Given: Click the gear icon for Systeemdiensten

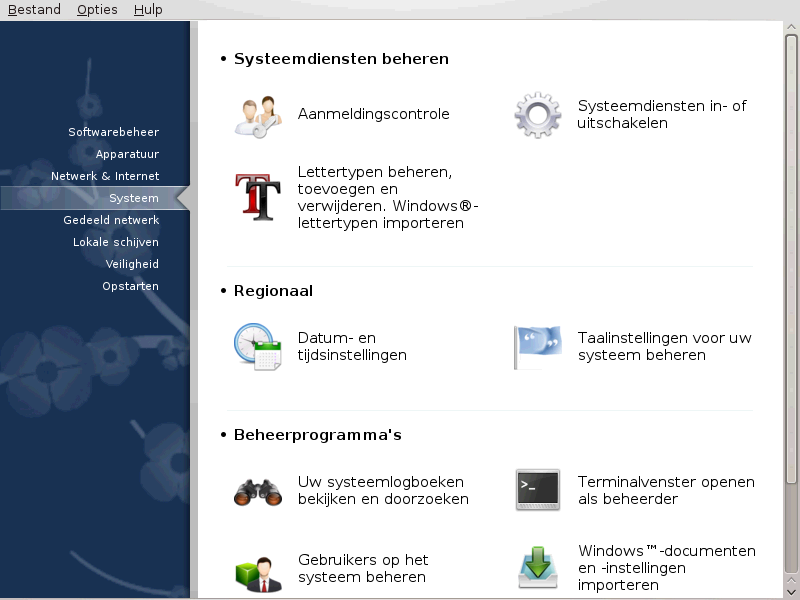Looking at the screenshot, I should click(537, 115).
